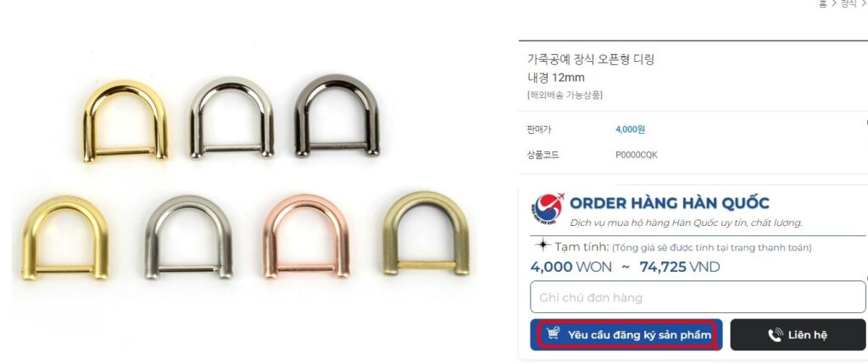
Task: Click the shiny gold D-ring image
Action: (x=125, y=120)
